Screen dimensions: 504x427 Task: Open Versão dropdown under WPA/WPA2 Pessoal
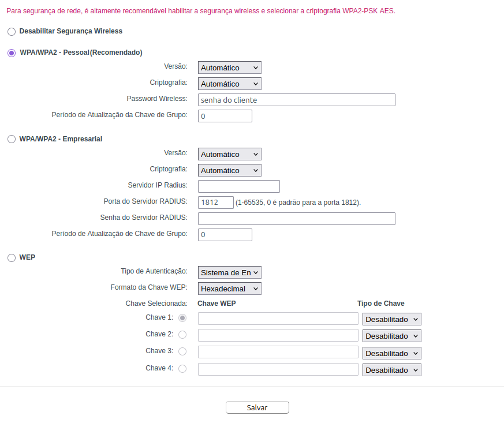[x=229, y=68]
